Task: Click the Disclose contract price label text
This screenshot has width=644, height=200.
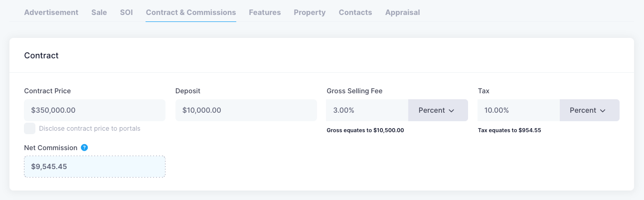Action: pyautogui.click(x=90, y=129)
